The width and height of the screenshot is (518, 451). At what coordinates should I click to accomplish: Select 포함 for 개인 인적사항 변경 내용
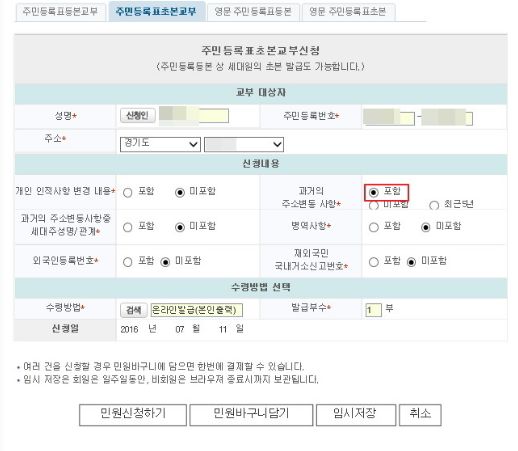[128, 193]
